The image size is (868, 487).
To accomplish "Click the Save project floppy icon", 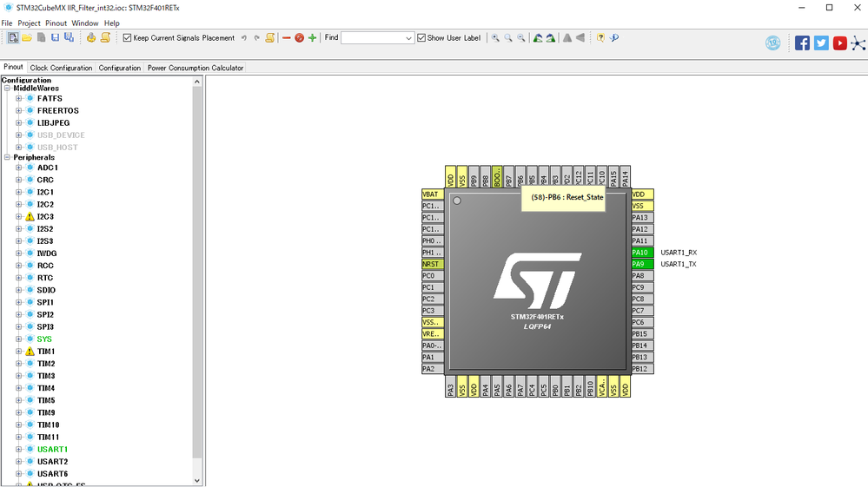I will (55, 37).
